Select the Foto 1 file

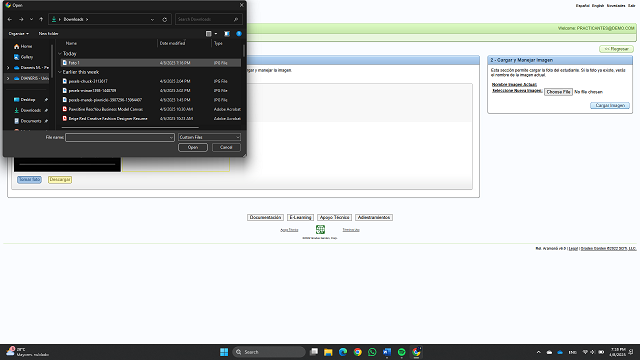pyautogui.click(x=151, y=63)
